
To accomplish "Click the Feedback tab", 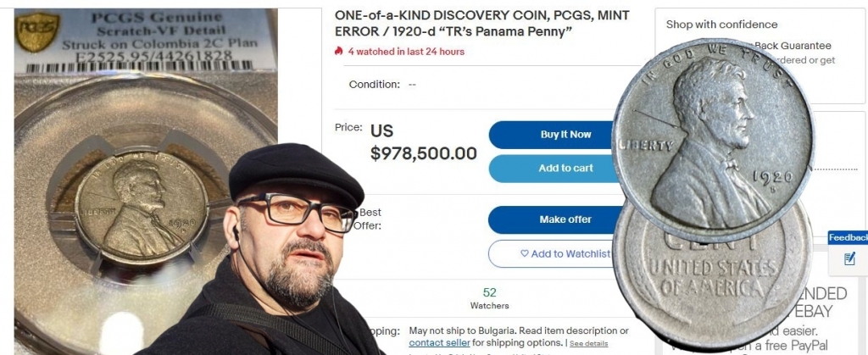I will (x=848, y=238).
